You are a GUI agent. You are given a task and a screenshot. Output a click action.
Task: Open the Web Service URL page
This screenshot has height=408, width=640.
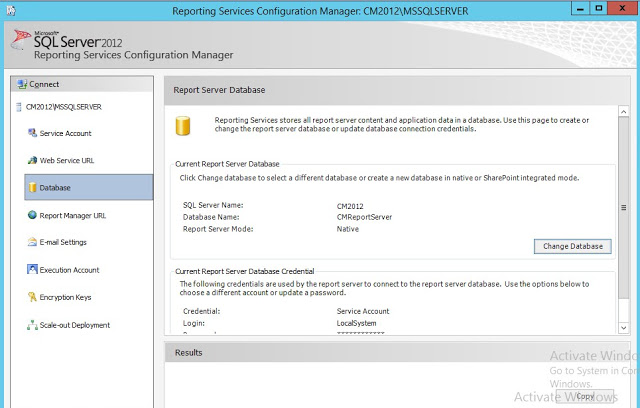coord(67,160)
